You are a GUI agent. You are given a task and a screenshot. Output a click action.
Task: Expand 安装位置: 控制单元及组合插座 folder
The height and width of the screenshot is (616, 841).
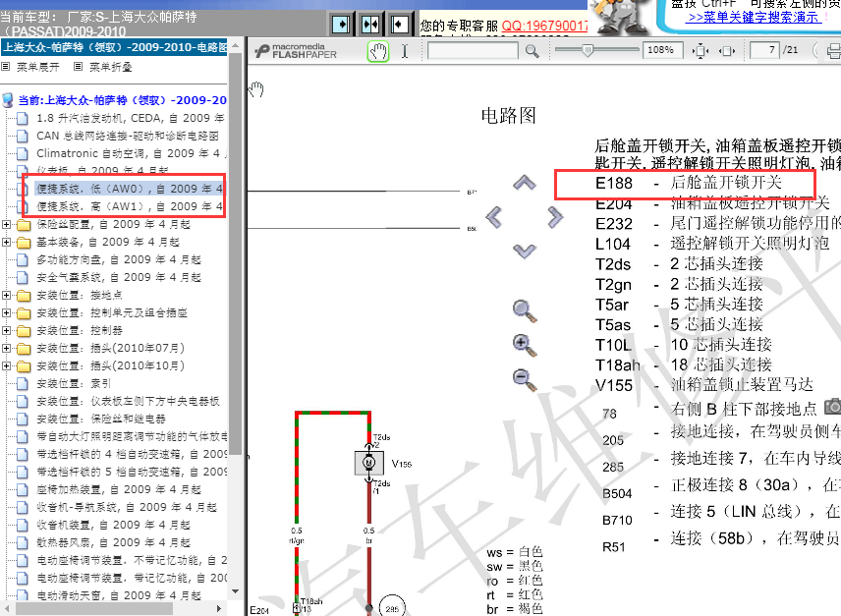pos(6,312)
